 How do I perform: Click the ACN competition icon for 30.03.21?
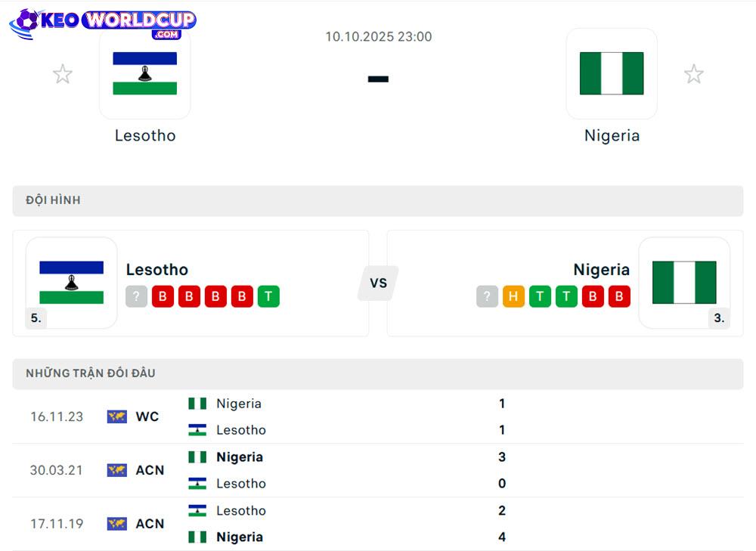(x=117, y=470)
